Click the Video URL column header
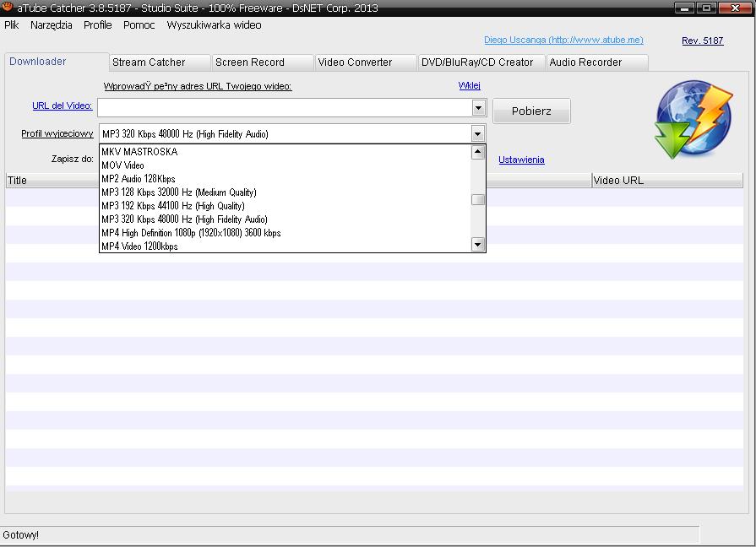 tap(667, 181)
